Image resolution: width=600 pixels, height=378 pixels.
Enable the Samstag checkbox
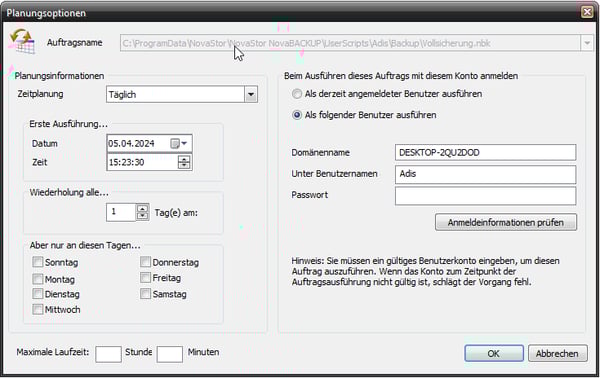[145, 294]
